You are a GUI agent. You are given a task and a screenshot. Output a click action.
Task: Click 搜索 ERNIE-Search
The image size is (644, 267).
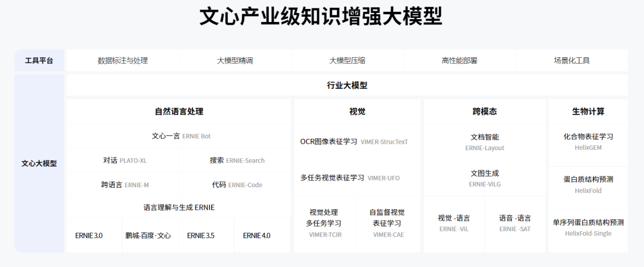coord(235,160)
